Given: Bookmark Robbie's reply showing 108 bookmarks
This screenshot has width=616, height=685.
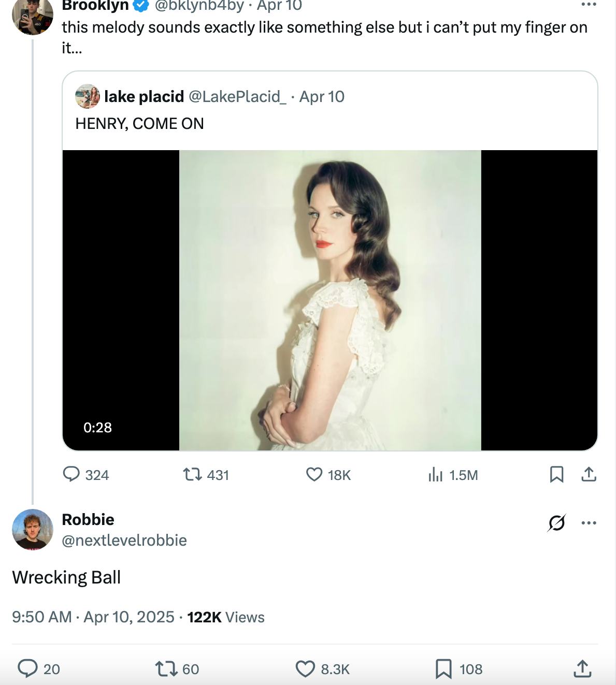Looking at the screenshot, I should coord(444,669).
